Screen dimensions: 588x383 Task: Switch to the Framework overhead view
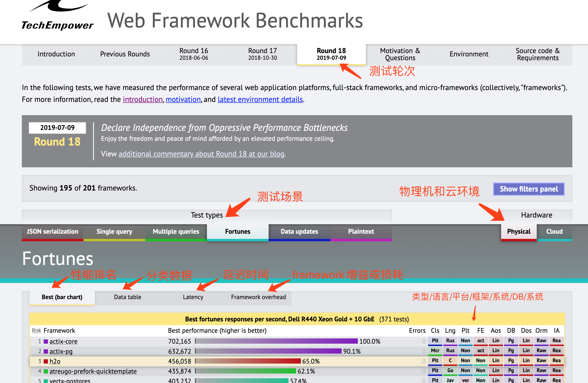(x=258, y=297)
